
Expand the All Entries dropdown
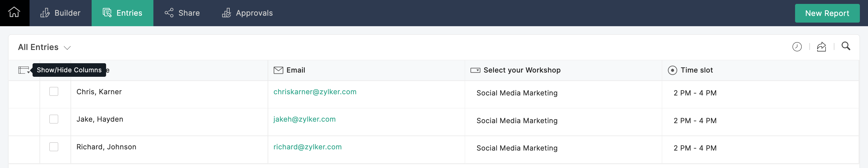click(44, 47)
